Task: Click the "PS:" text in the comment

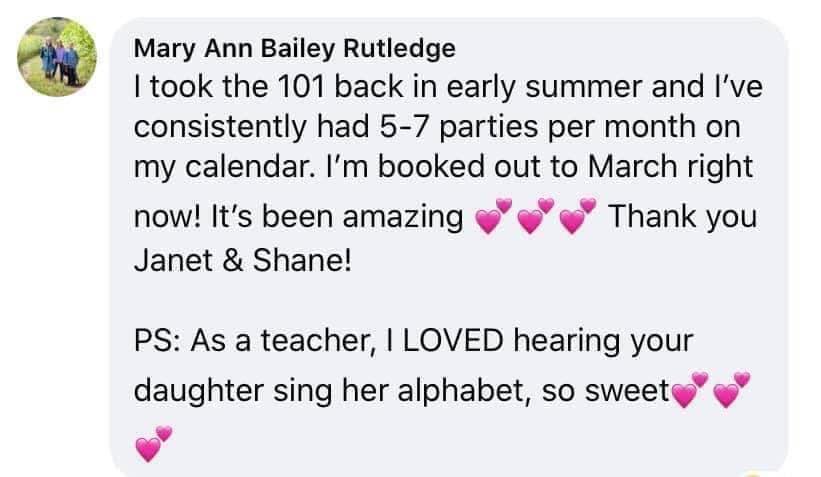Action: tap(157, 342)
